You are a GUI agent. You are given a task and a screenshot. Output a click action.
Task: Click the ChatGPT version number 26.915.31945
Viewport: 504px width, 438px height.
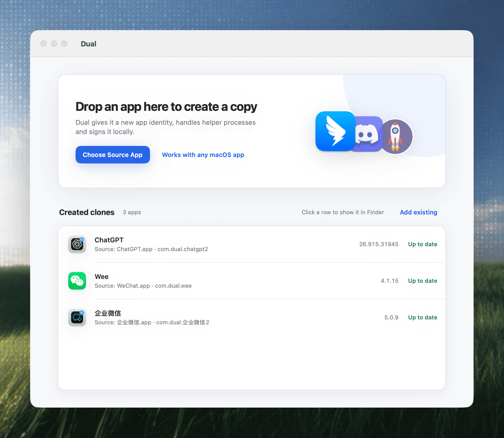(x=379, y=244)
